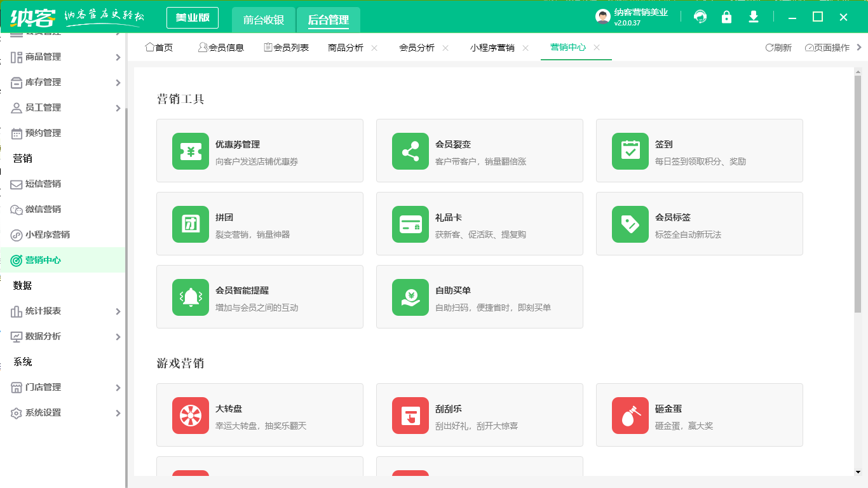Open the 会员智能提醒 smart reminder bell icon

coord(190,297)
